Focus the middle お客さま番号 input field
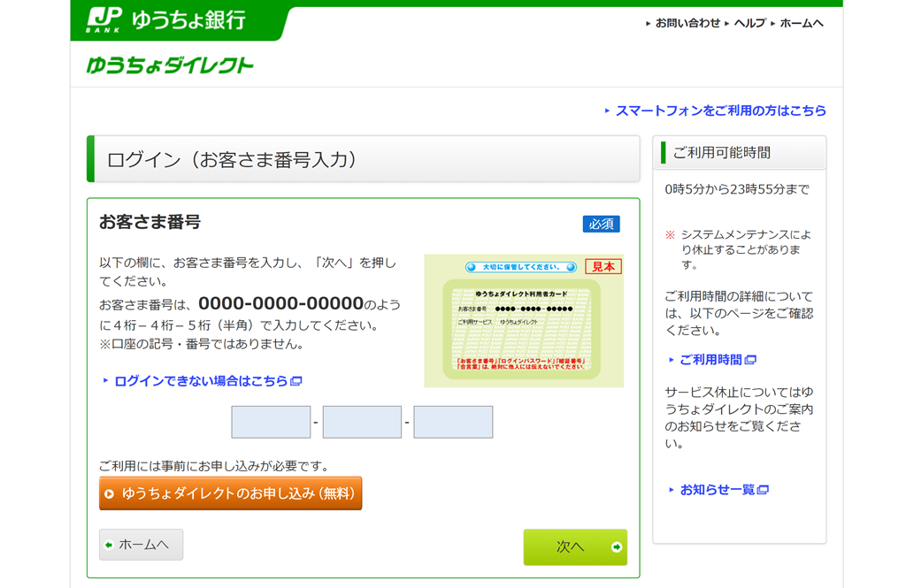Screen dimensions: 906x588 (362, 423)
